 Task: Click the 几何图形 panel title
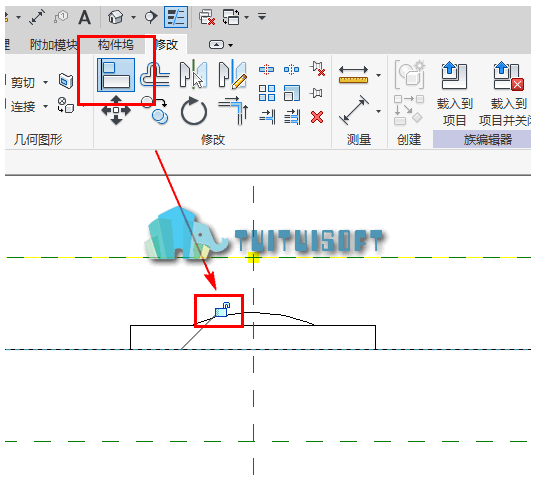38,139
